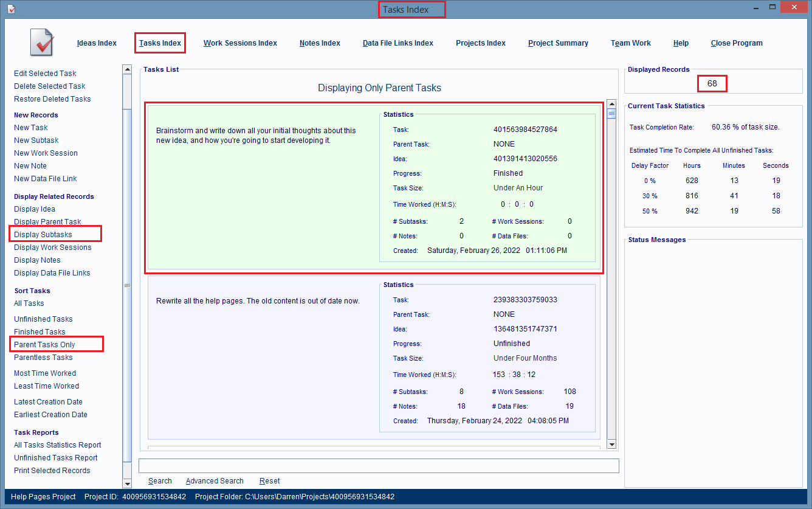Click the Reset button
The height and width of the screenshot is (509, 812).
269,481
